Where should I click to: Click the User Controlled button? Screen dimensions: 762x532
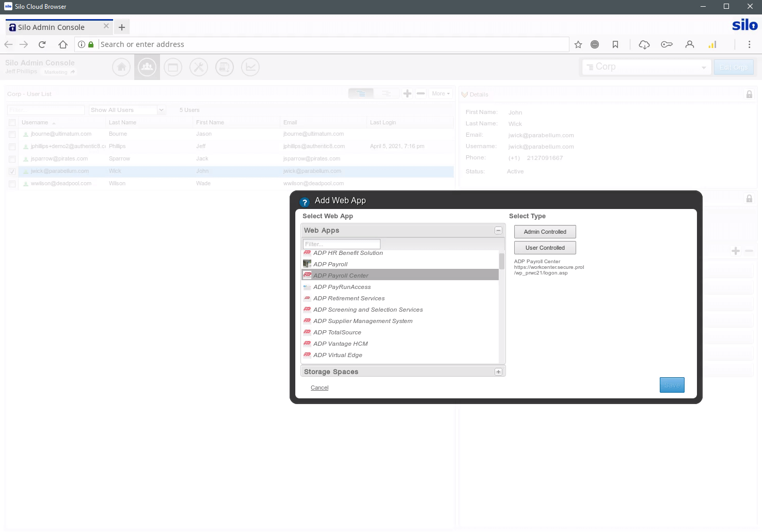click(x=545, y=248)
